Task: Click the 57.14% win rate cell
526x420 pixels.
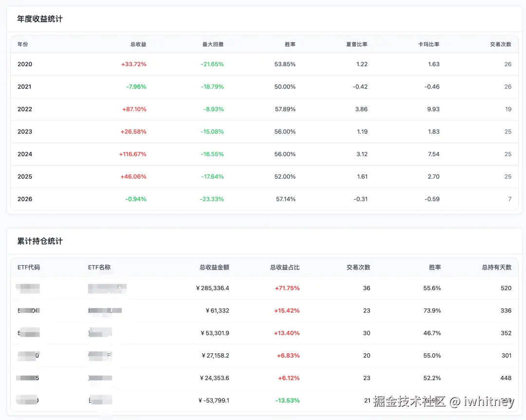Action: [x=285, y=199]
